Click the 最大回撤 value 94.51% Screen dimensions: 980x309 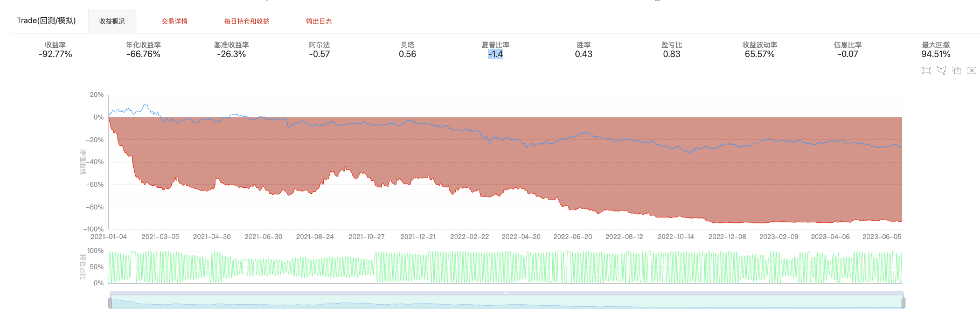(936, 54)
